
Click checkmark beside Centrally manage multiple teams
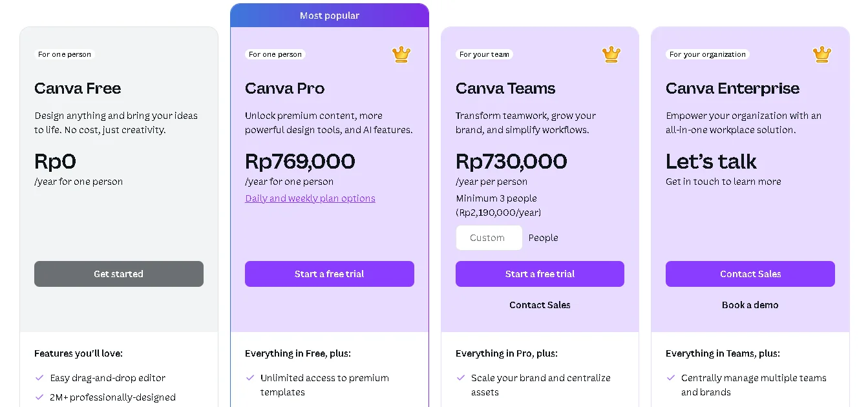tap(671, 378)
